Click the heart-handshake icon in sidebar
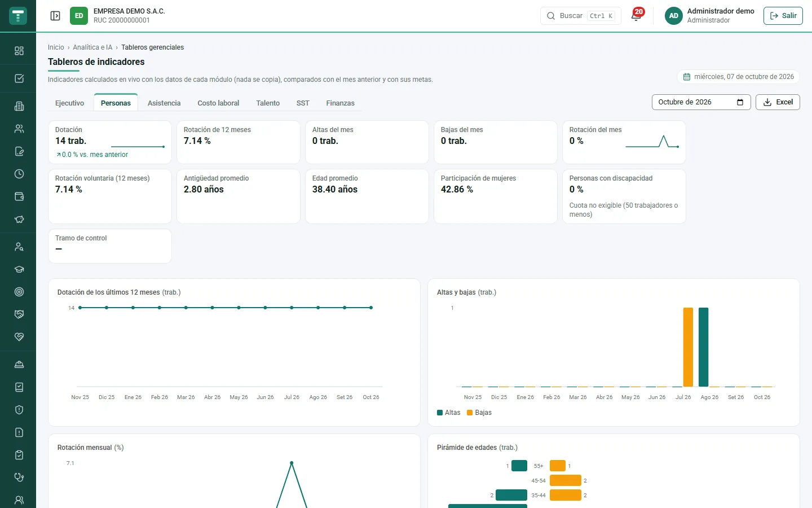The height and width of the screenshot is (508, 812). 19,337
